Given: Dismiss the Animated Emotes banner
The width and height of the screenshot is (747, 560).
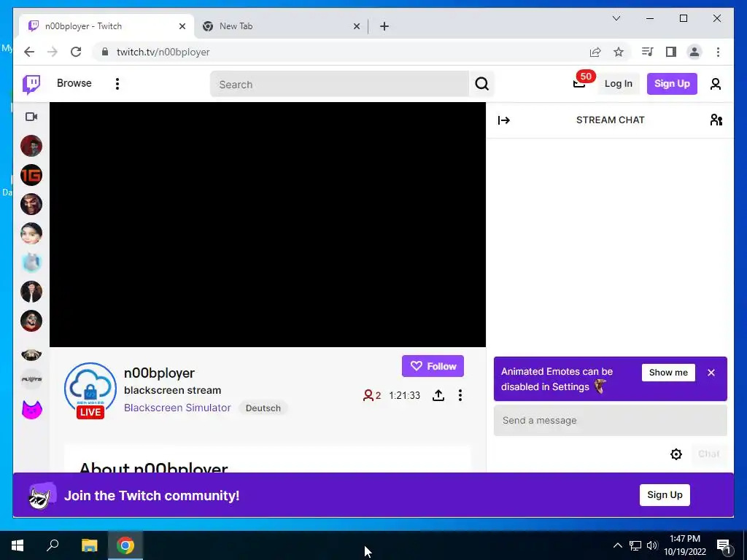Looking at the screenshot, I should (711, 373).
